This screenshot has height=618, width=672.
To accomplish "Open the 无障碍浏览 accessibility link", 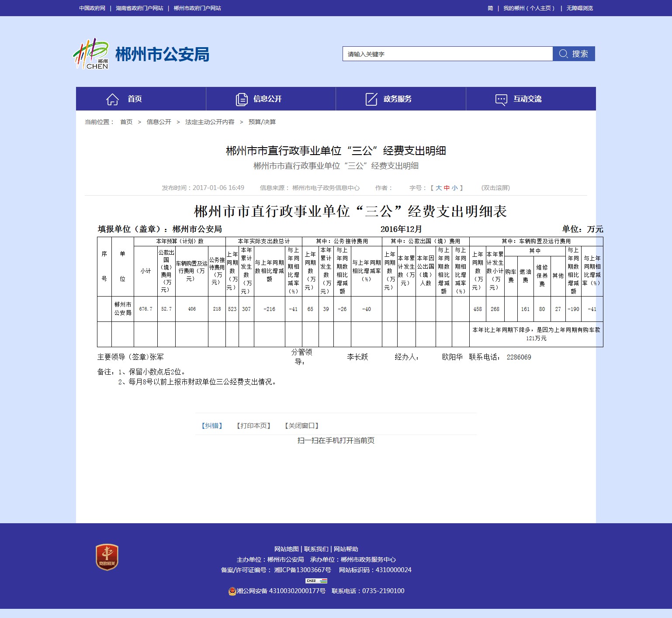I will (x=580, y=8).
